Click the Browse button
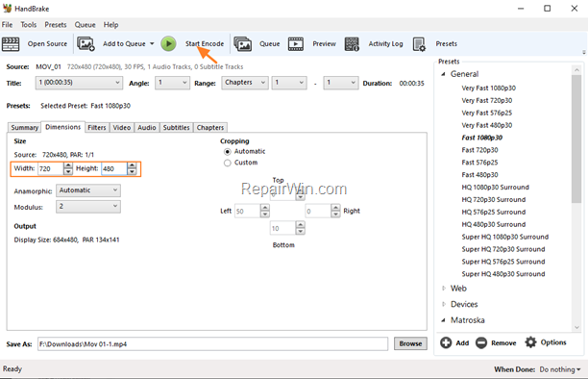 tap(410, 343)
